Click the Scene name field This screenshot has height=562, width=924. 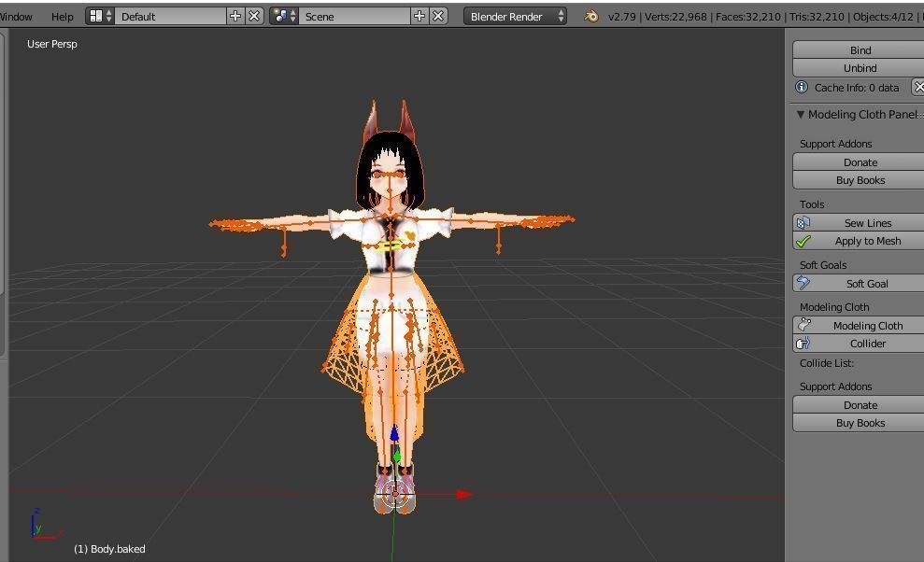355,17
